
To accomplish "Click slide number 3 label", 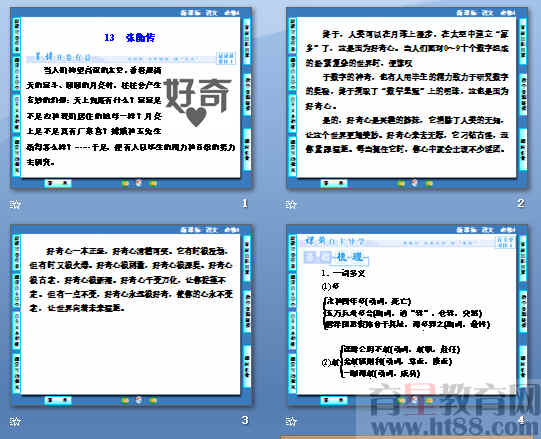I will (245, 420).
